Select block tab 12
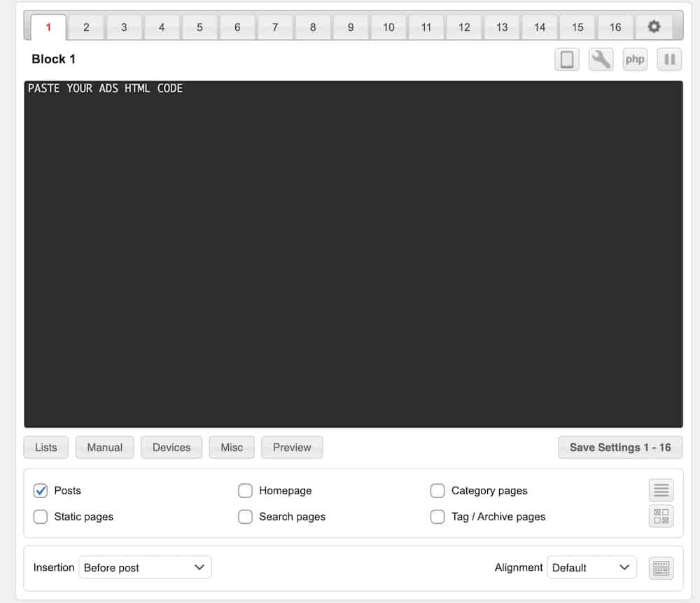 (x=464, y=27)
